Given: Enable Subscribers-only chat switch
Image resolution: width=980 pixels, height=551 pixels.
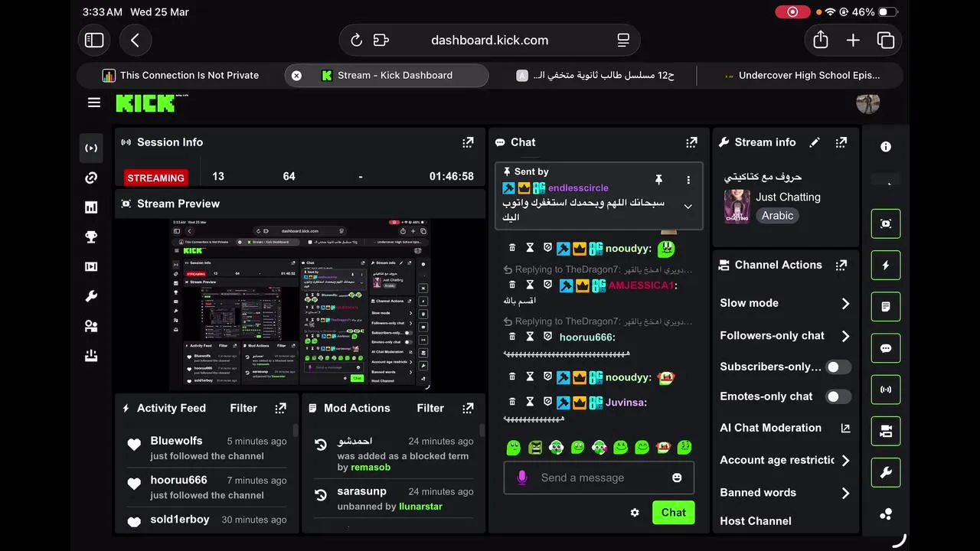Looking at the screenshot, I should click(838, 367).
